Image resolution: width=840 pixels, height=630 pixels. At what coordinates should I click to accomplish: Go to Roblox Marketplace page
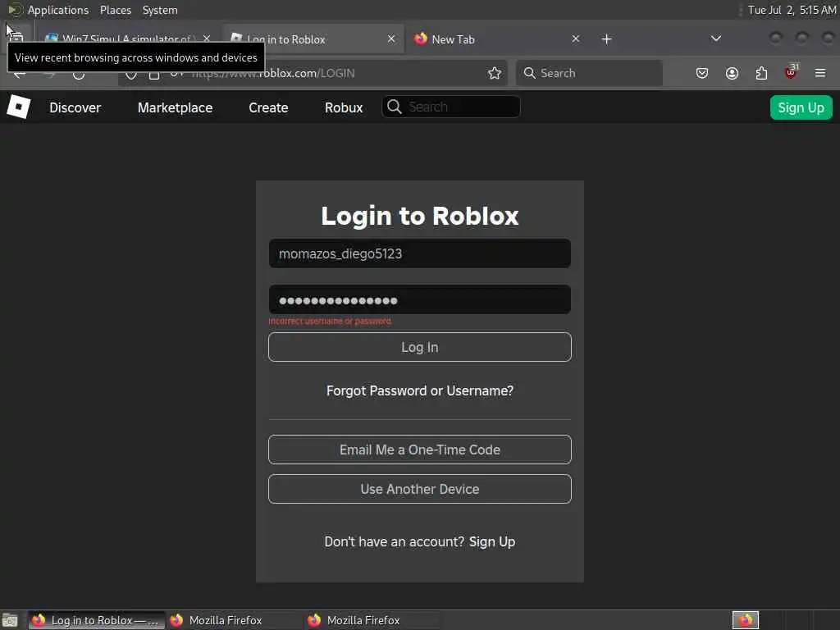176,107
